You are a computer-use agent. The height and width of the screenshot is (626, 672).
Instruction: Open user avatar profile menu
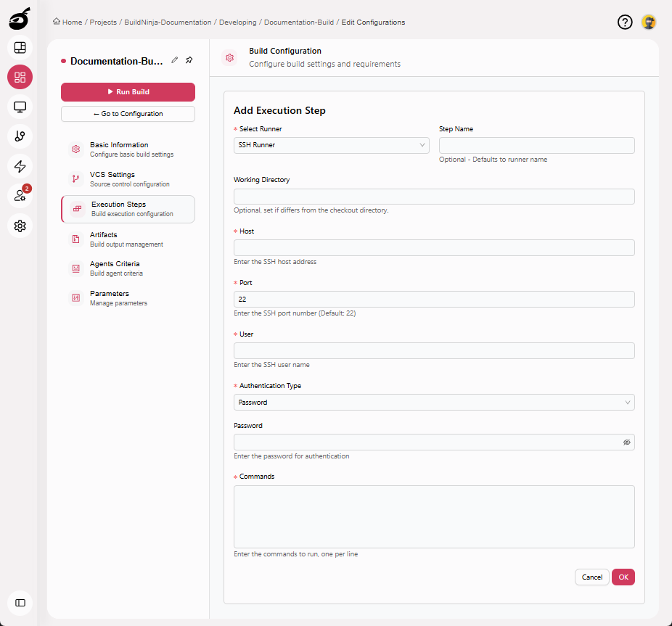point(649,22)
